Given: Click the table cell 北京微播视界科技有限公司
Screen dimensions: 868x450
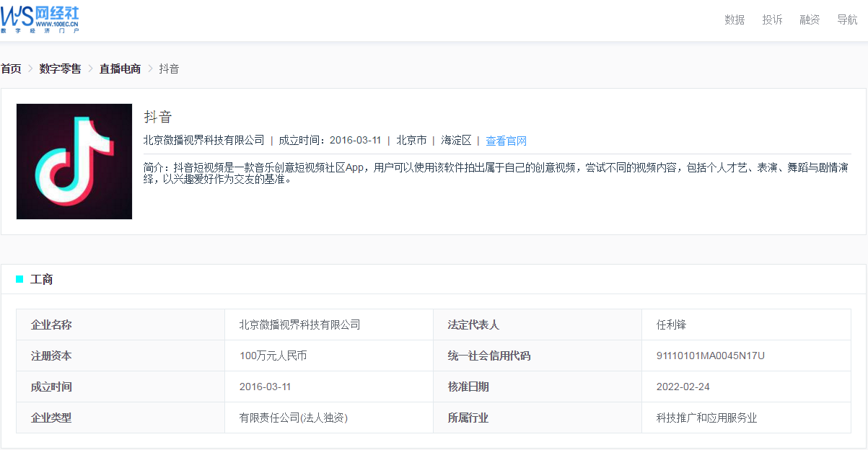Looking at the screenshot, I should tap(329, 325).
